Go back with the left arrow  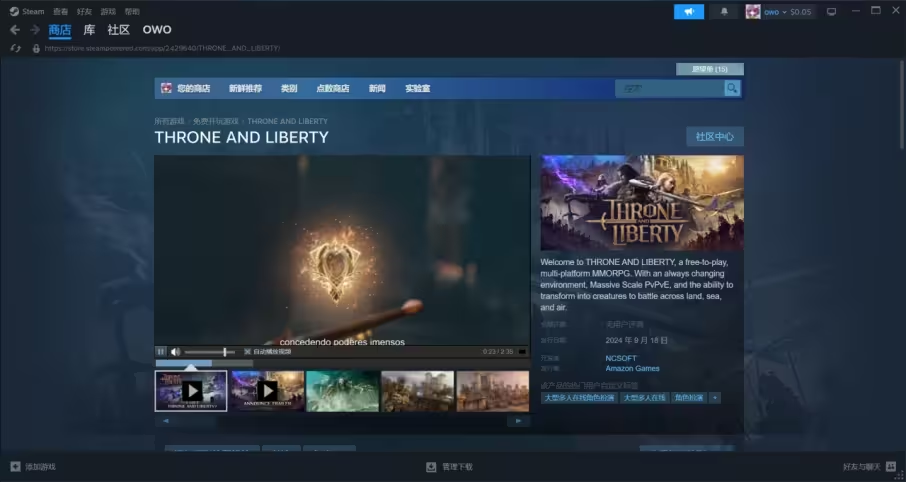click(x=15, y=30)
